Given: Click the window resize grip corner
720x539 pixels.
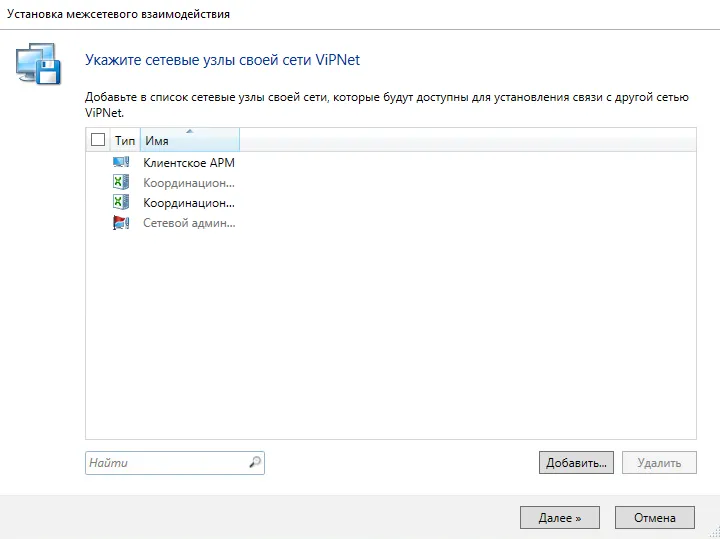Looking at the screenshot, I should pyautogui.click(x=714, y=533).
